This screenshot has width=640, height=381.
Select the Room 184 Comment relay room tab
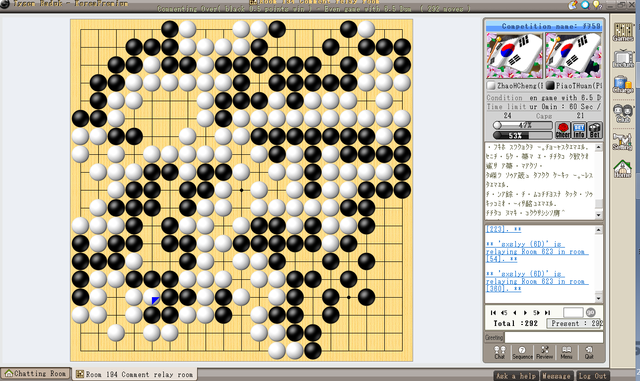coord(135,374)
